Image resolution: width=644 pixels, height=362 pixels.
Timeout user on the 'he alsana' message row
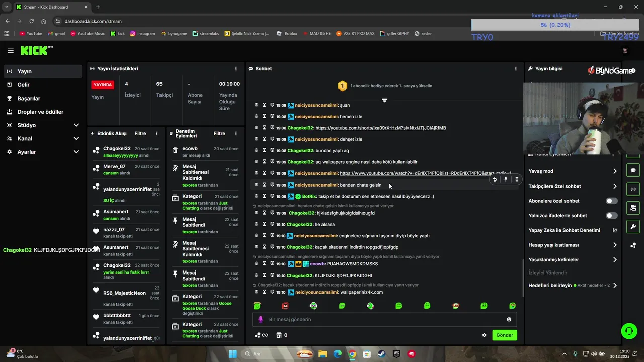pos(264,224)
